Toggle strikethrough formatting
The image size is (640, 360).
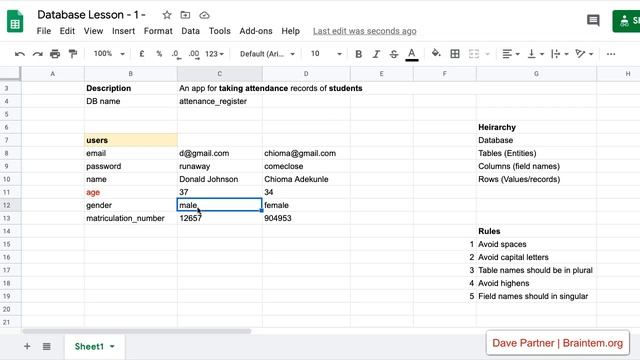tap(393, 54)
